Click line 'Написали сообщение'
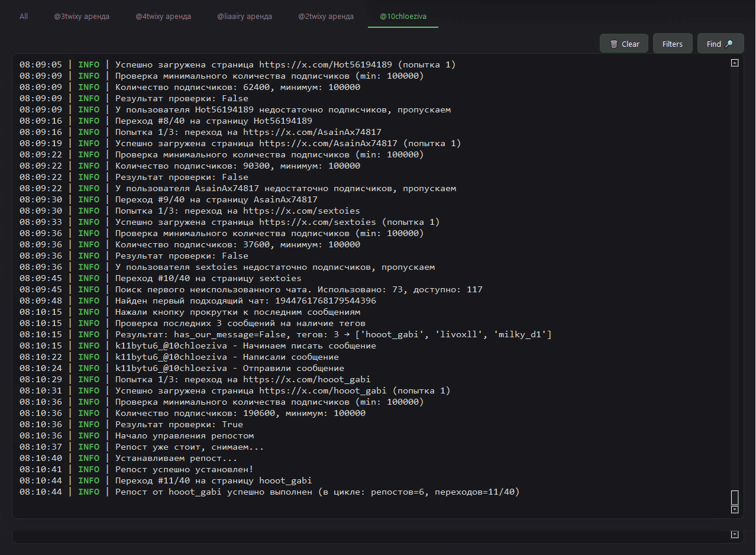 [179, 357]
